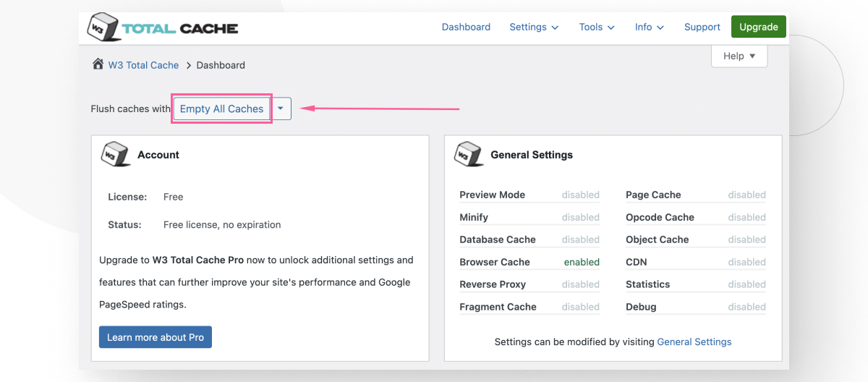868x382 pixels.
Task: Click the cube icon beside General Settings heading
Action: point(469,154)
